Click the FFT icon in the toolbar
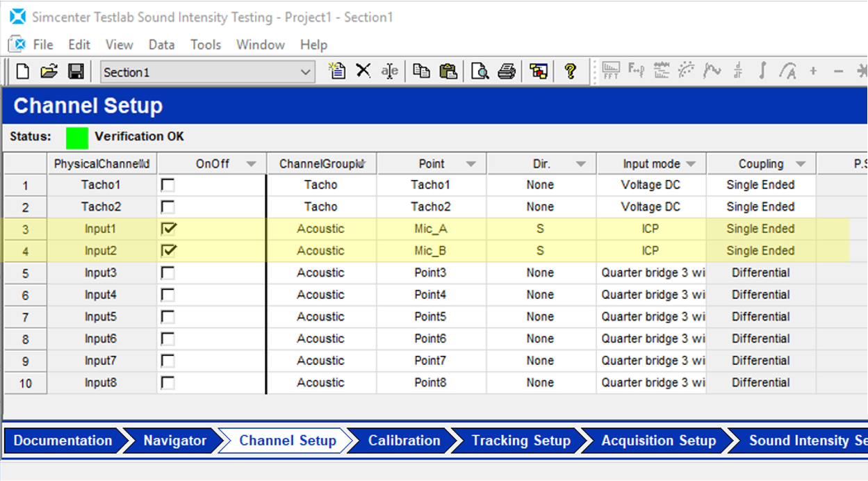Screen dimensions: 868x481 coord(612,71)
